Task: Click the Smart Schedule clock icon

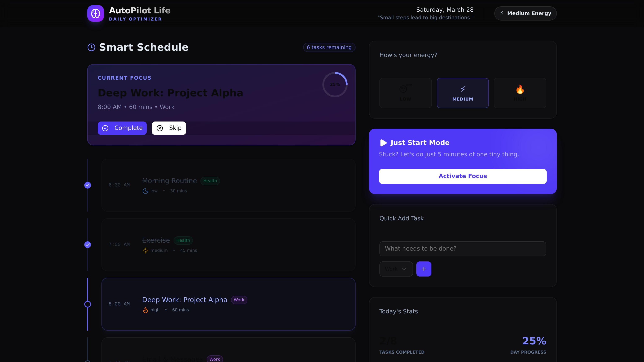Action: tap(91, 47)
